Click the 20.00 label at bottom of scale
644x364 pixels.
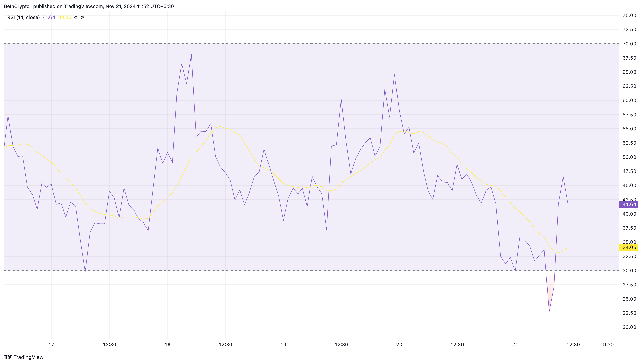coord(629,327)
